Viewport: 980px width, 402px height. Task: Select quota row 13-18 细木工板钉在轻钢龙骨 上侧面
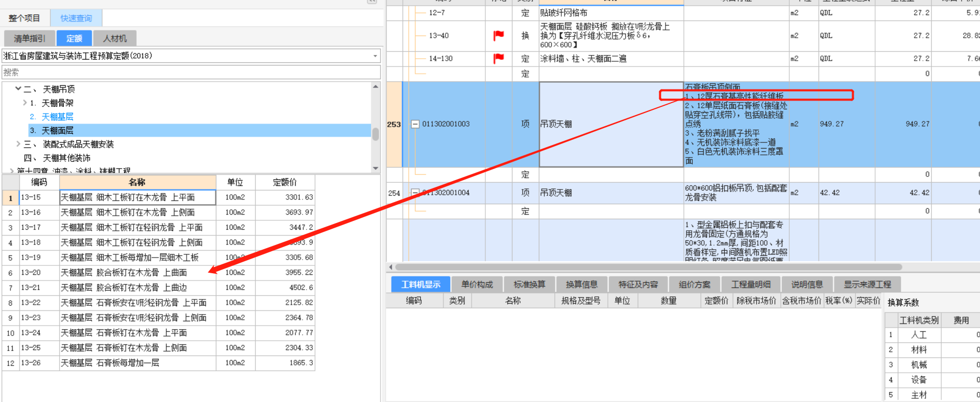(159, 242)
